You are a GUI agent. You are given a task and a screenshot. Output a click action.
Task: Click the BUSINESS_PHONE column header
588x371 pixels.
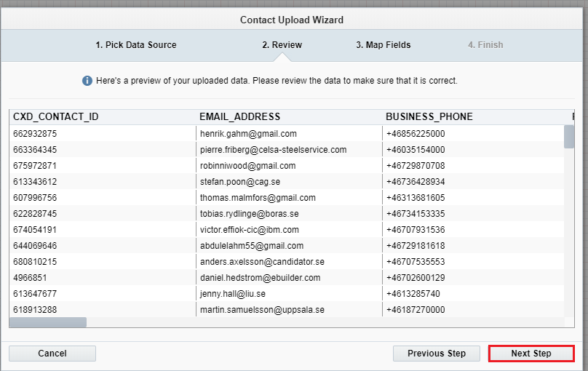click(429, 116)
